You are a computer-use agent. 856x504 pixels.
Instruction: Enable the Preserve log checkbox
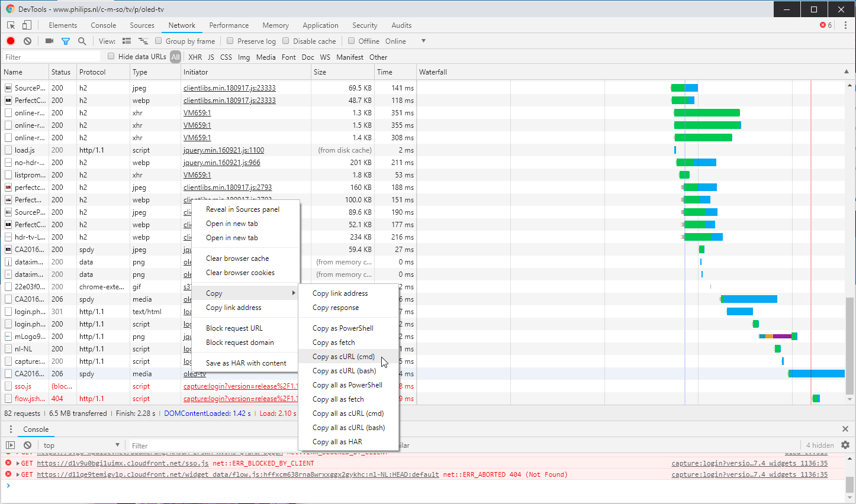coord(230,41)
